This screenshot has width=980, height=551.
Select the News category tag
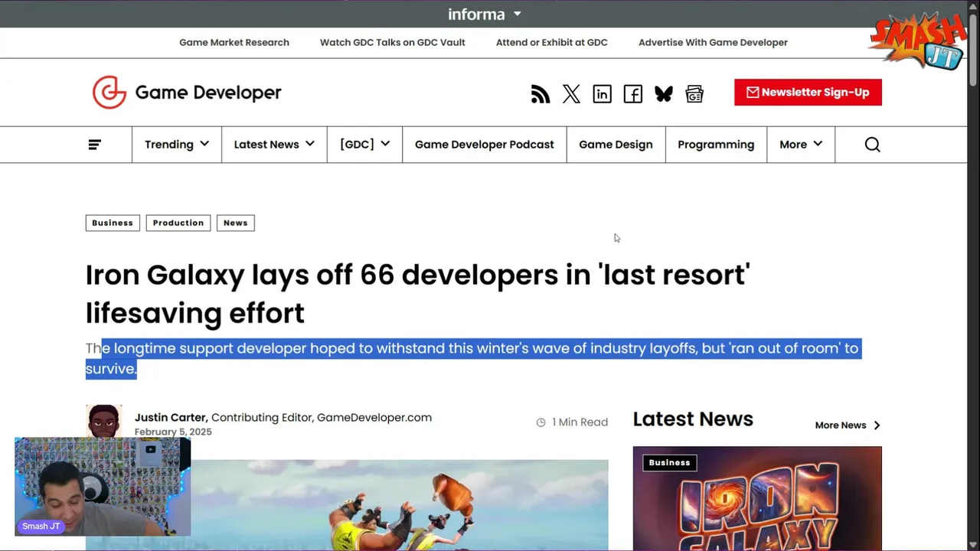[235, 223]
